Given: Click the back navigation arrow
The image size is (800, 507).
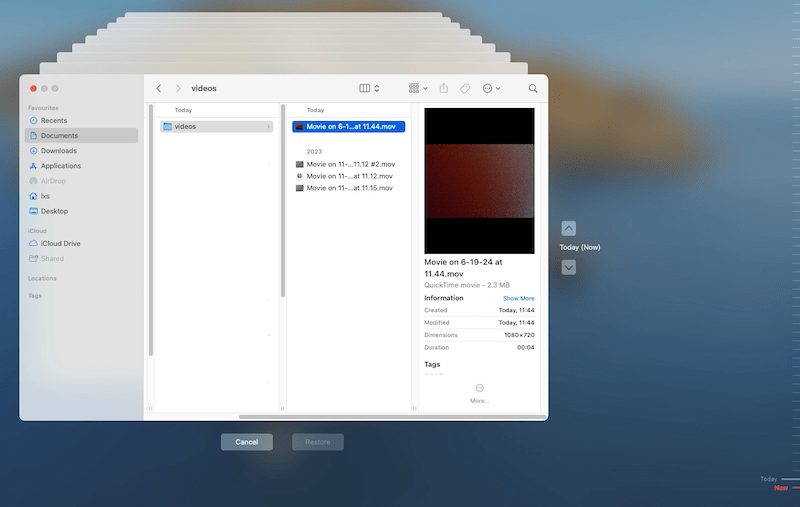Looking at the screenshot, I should tap(158, 88).
